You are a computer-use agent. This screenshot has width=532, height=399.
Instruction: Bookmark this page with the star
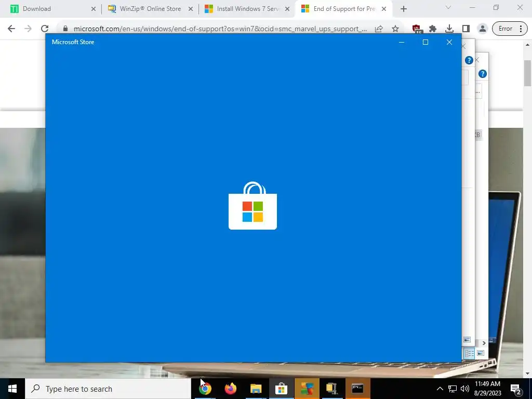pos(395,29)
